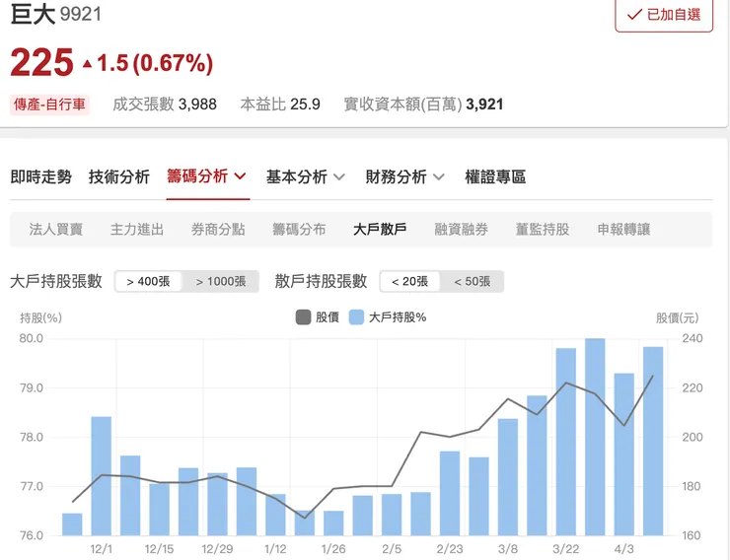Click the 77.0 left axis value
730x560 pixels.
pyautogui.click(x=32, y=486)
